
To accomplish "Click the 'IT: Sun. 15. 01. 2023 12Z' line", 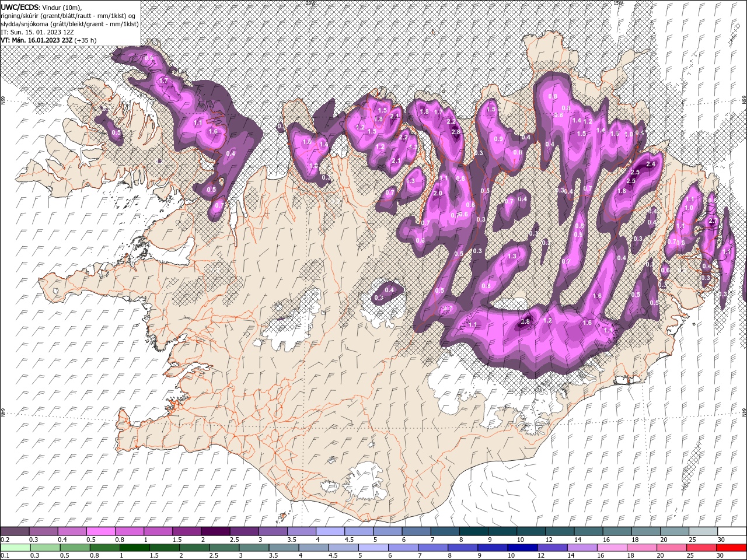I will tap(36, 32).
